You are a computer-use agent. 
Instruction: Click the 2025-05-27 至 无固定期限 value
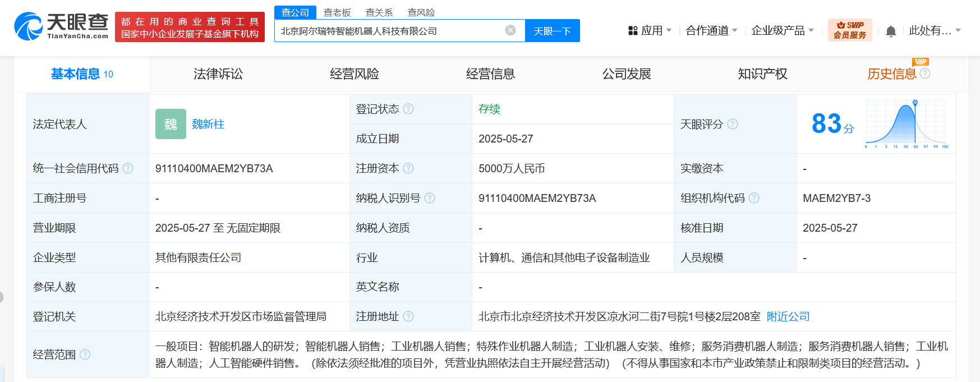point(218,228)
